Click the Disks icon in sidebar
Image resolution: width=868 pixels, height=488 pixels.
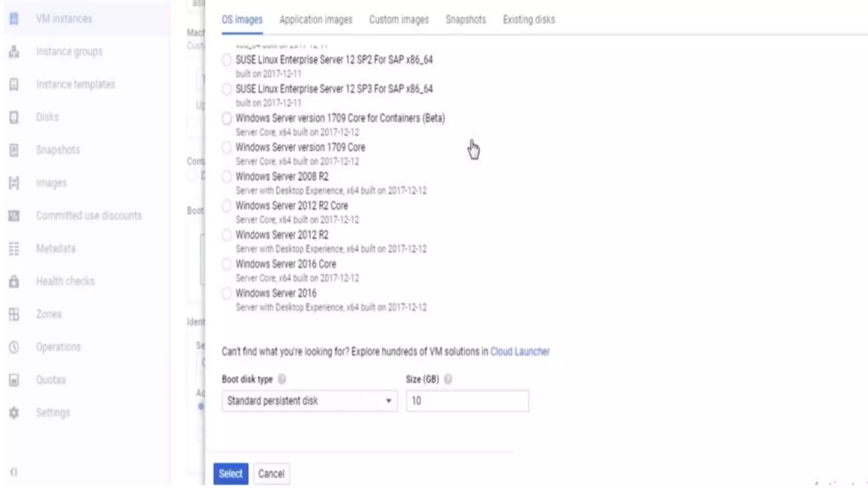tap(14, 117)
